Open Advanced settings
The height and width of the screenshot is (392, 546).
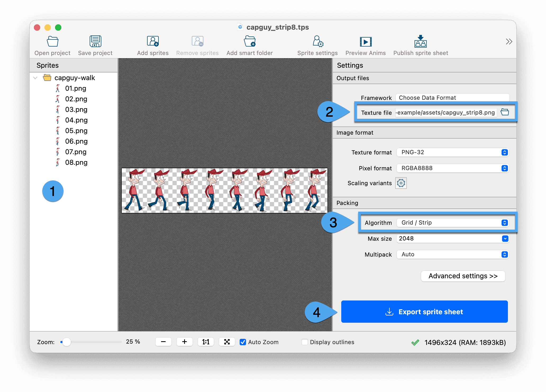(463, 276)
